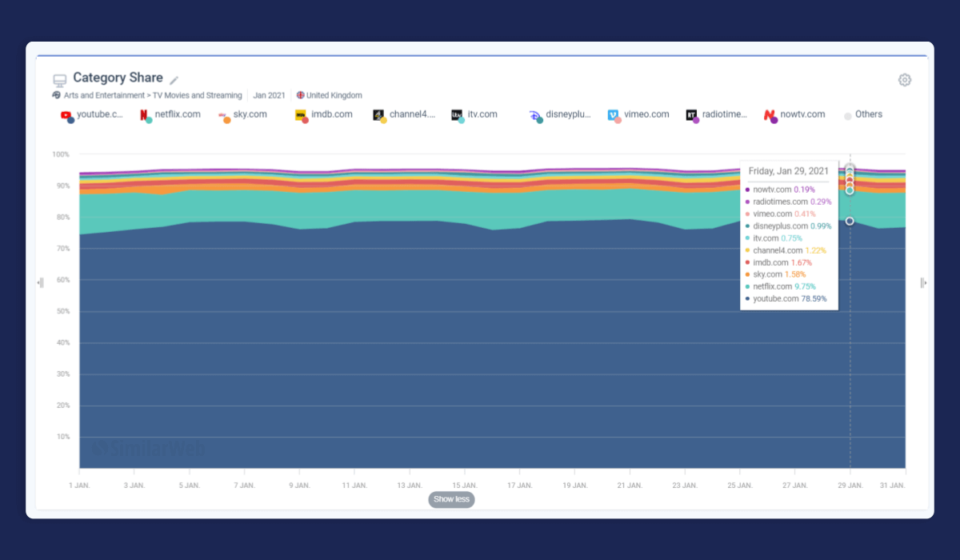Click the Jan 2021 date label
960x560 pixels.
pos(269,95)
